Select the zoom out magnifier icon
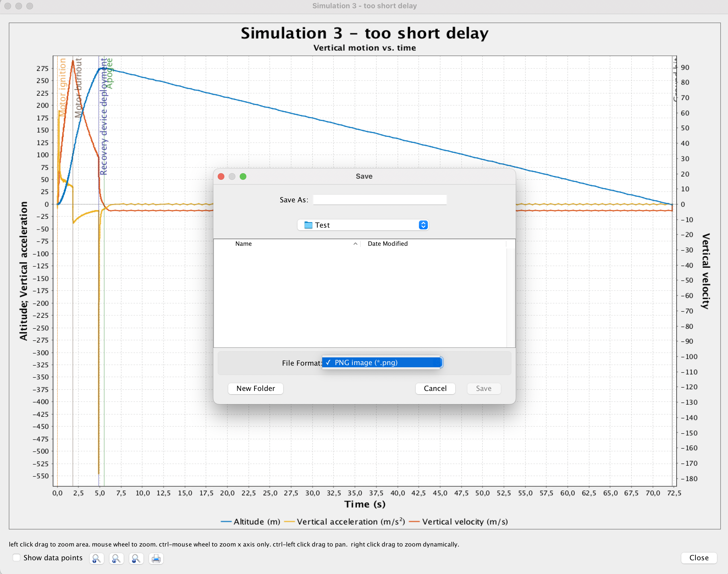728x574 pixels. coord(136,559)
